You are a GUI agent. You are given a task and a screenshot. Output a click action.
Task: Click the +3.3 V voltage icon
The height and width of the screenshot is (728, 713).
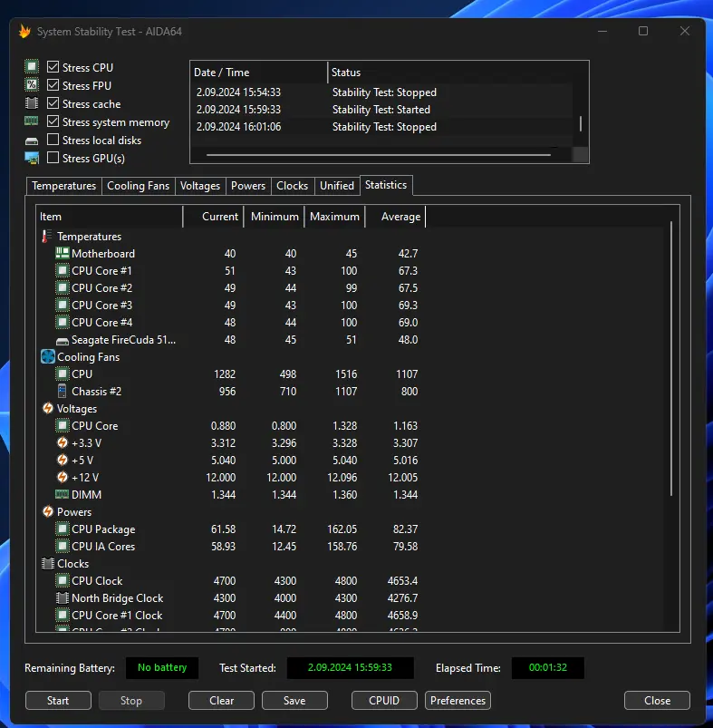[63, 442]
